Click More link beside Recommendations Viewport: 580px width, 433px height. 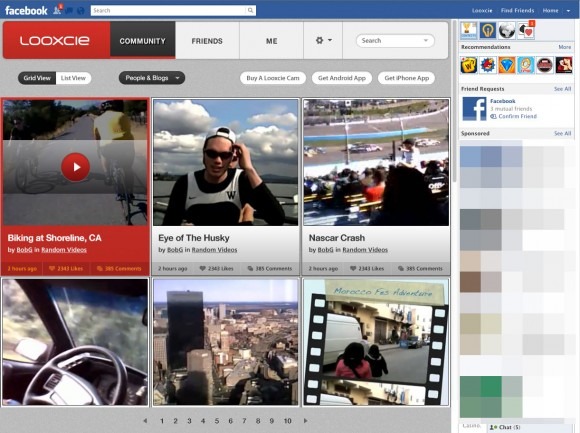(x=565, y=47)
